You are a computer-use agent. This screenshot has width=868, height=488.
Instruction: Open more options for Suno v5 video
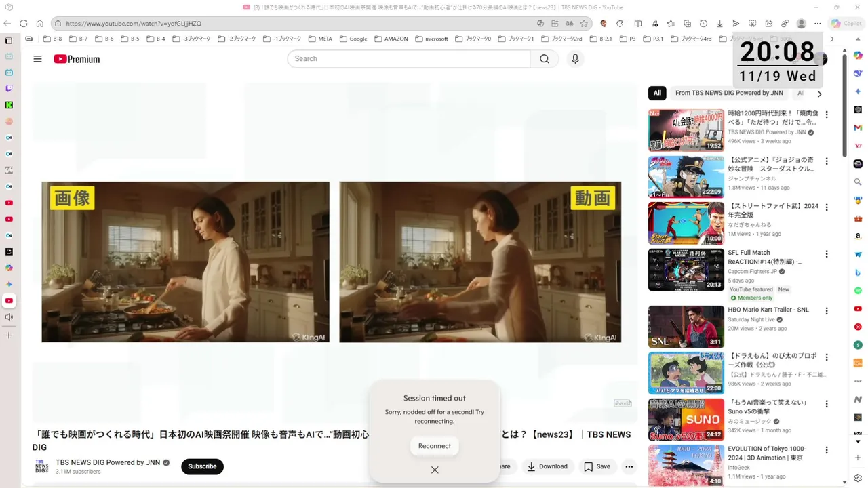tap(826, 404)
